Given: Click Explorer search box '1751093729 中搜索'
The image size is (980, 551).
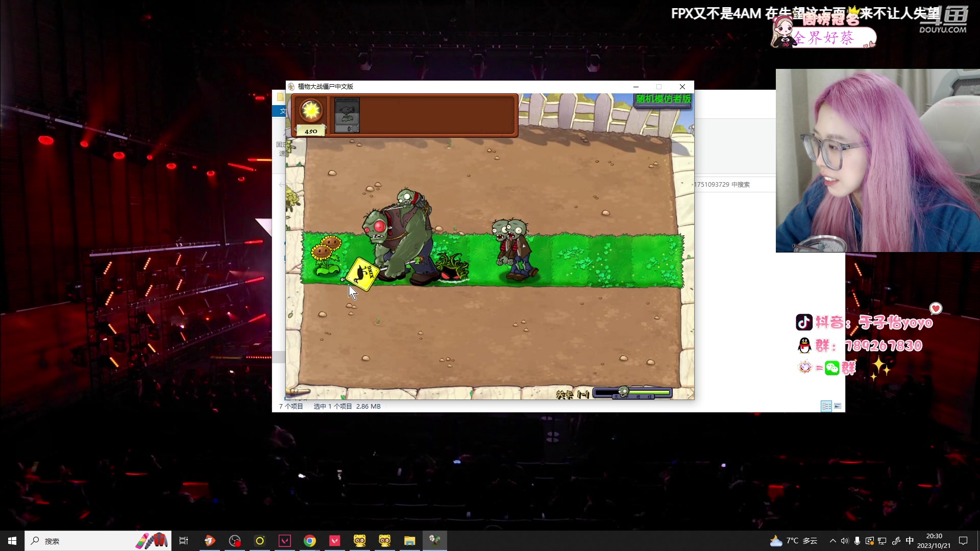Looking at the screenshot, I should [x=733, y=185].
